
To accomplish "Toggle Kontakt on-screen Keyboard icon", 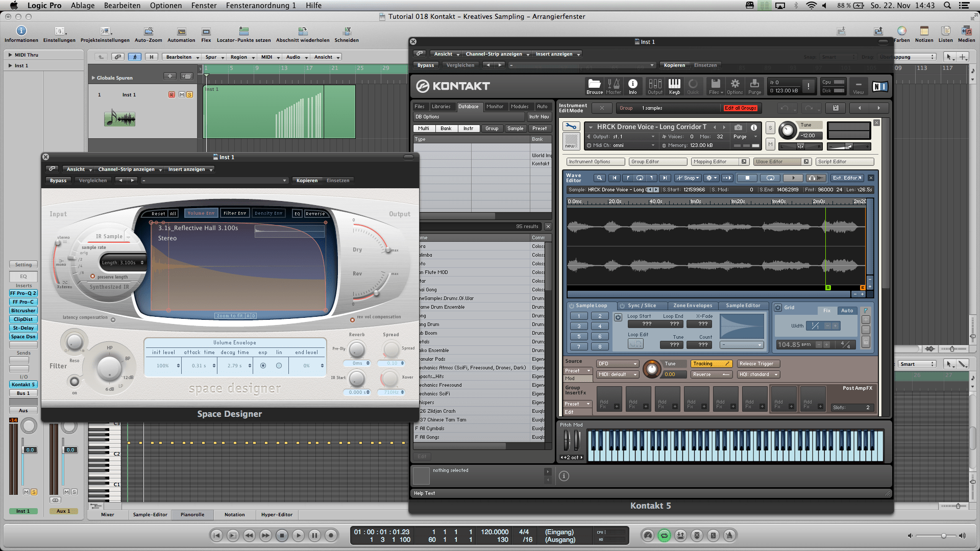I will pyautogui.click(x=674, y=84).
